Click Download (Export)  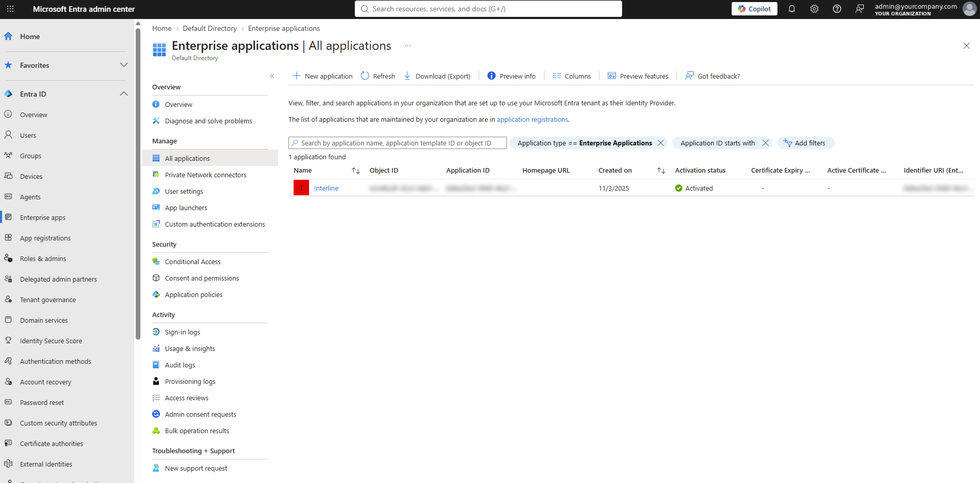[x=437, y=76]
